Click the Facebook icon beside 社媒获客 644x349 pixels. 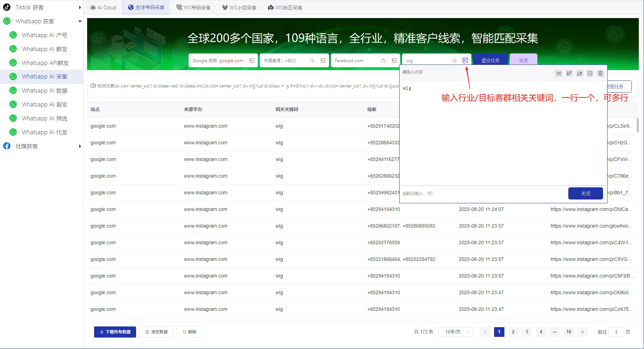point(7,146)
